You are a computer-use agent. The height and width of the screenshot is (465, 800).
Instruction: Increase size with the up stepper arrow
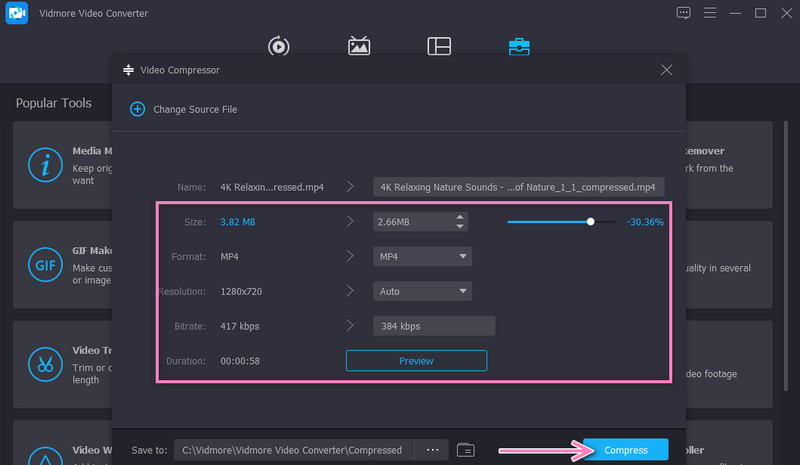coord(459,217)
